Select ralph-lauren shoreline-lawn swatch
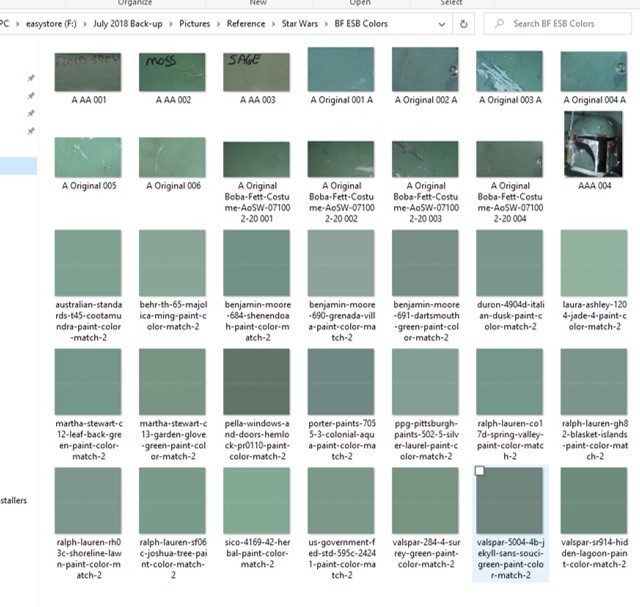This screenshot has width=640, height=607. tap(88, 500)
